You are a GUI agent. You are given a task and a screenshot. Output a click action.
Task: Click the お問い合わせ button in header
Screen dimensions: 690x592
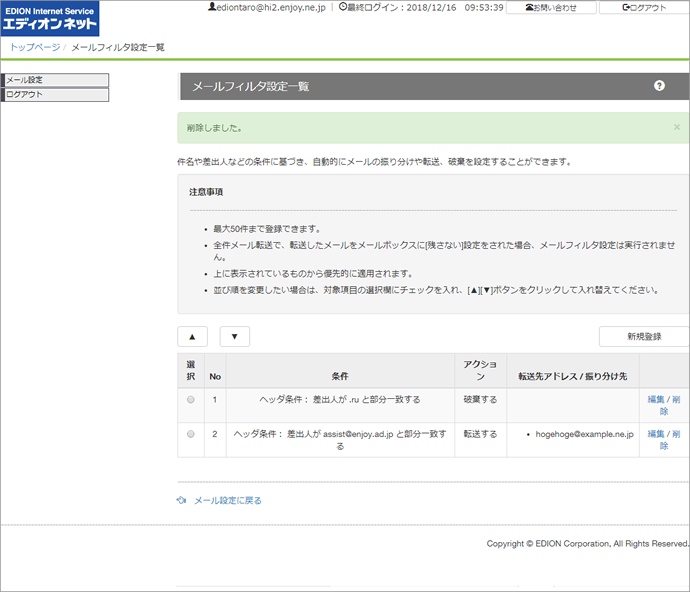tap(555, 7)
